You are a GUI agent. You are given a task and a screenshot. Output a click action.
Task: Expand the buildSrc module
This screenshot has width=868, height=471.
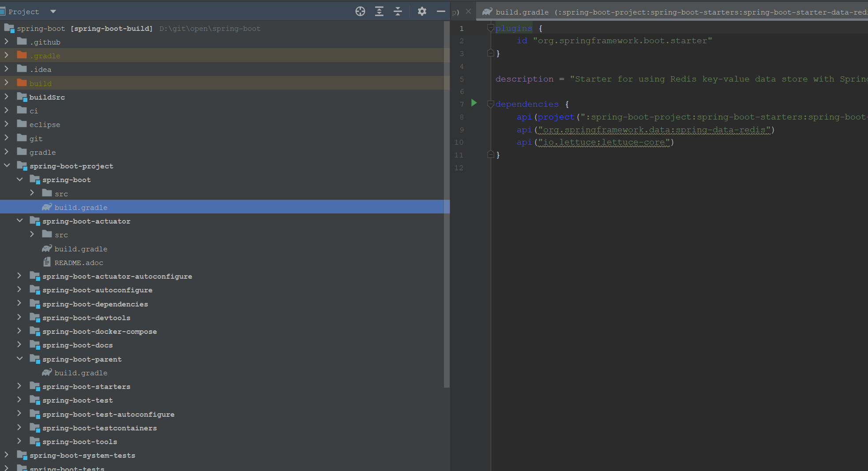coord(6,97)
